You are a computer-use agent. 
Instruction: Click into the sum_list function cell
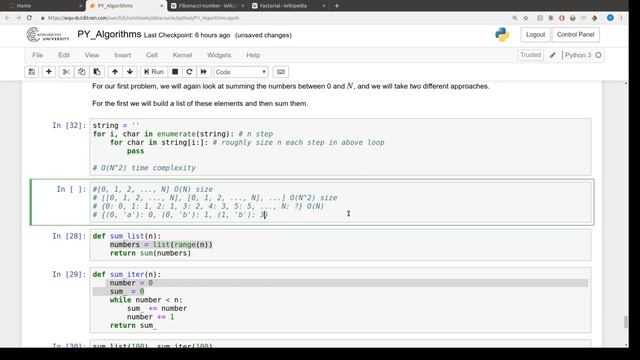click(340, 245)
